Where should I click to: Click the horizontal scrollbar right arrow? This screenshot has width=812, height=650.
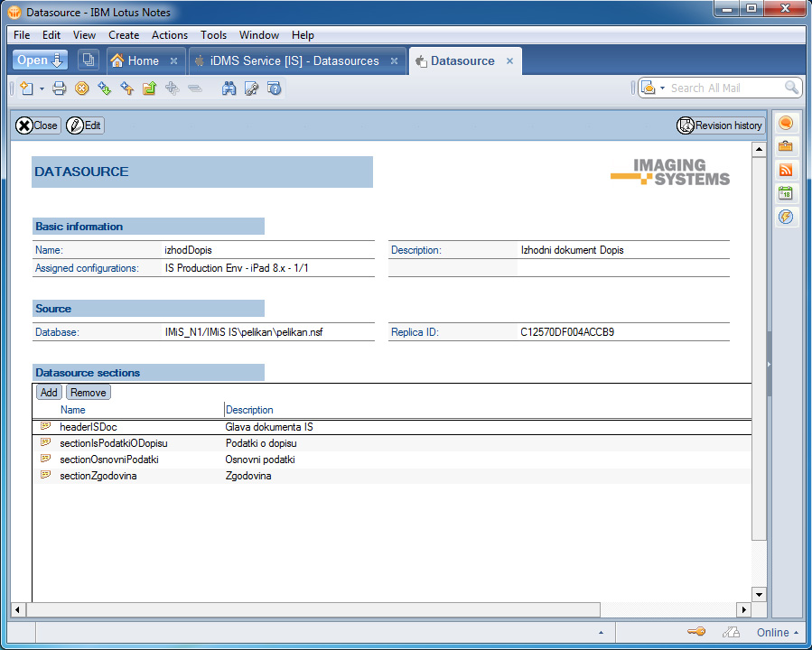(x=744, y=609)
